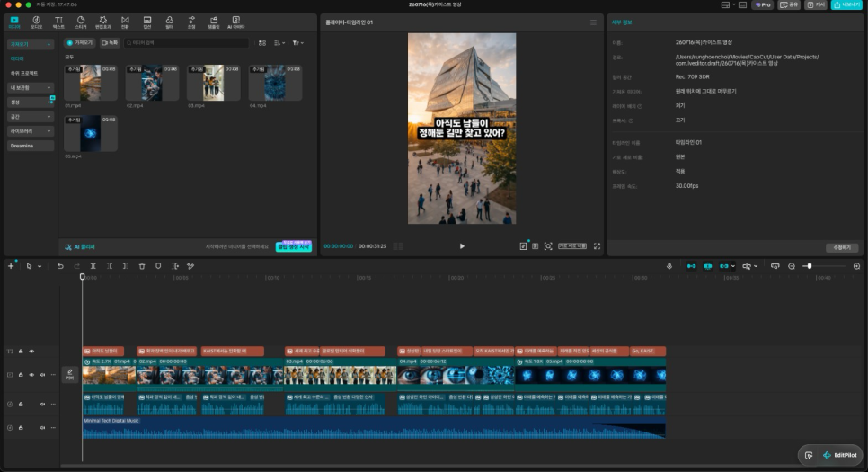
Task: Open the transitions tab with the bowtie icon
Action: click(x=125, y=22)
